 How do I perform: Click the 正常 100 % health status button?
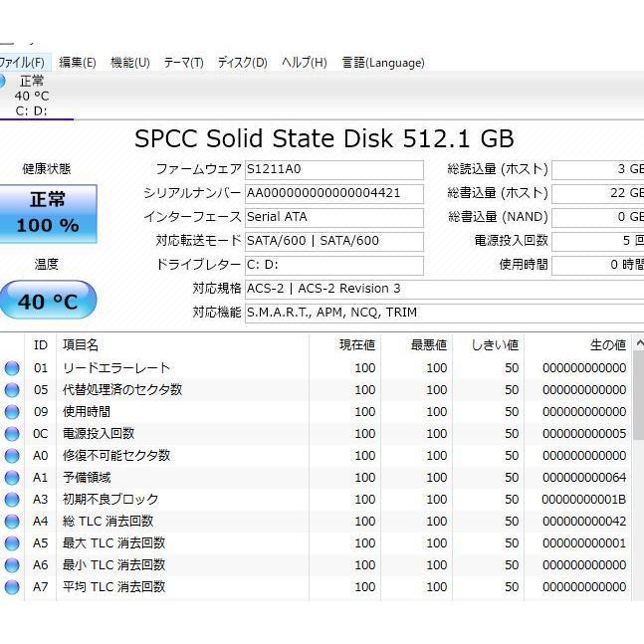pyautogui.click(x=48, y=213)
